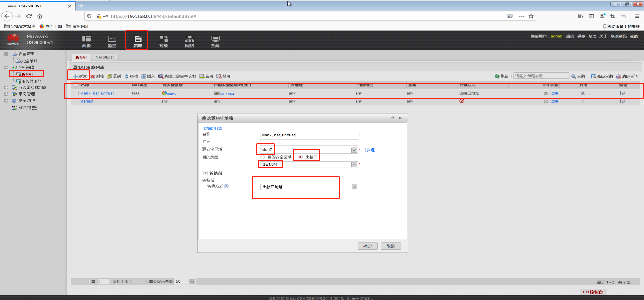644x300 pixels.
Task: Open the CLI控制台 console
Action: (x=593, y=292)
